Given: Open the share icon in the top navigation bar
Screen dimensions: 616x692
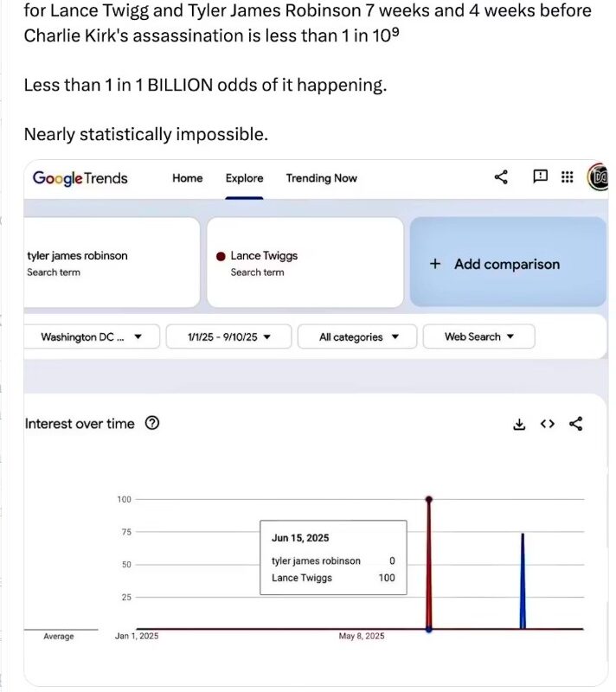Looking at the screenshot, I should (x=500, y=176).
